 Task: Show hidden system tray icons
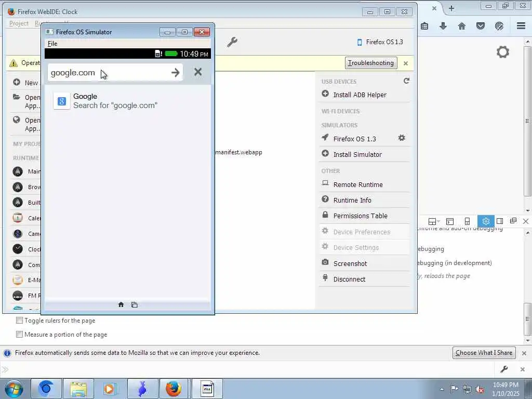point(442,389)
